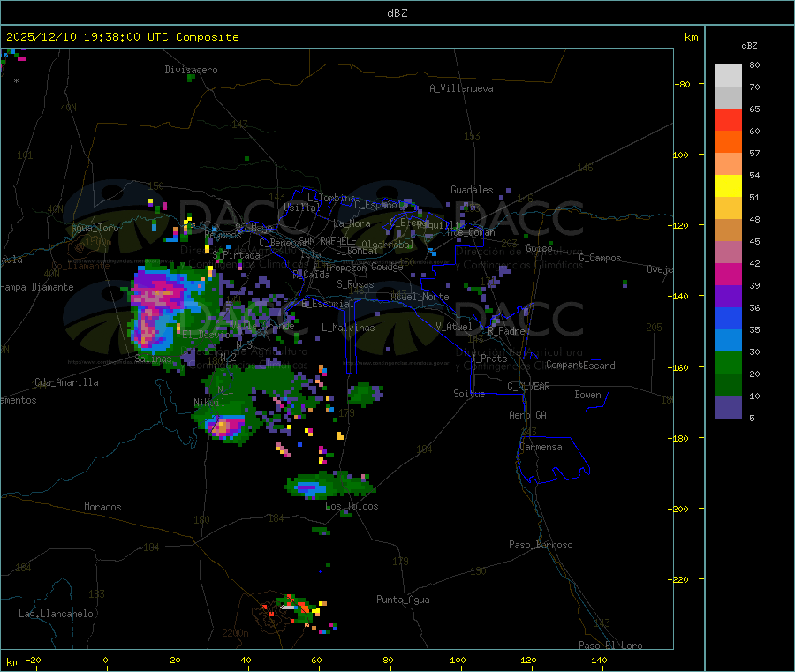795x672 pixels.
Task: Select the Guico map label
Action: pyautogui.click(x=539, y=248)
